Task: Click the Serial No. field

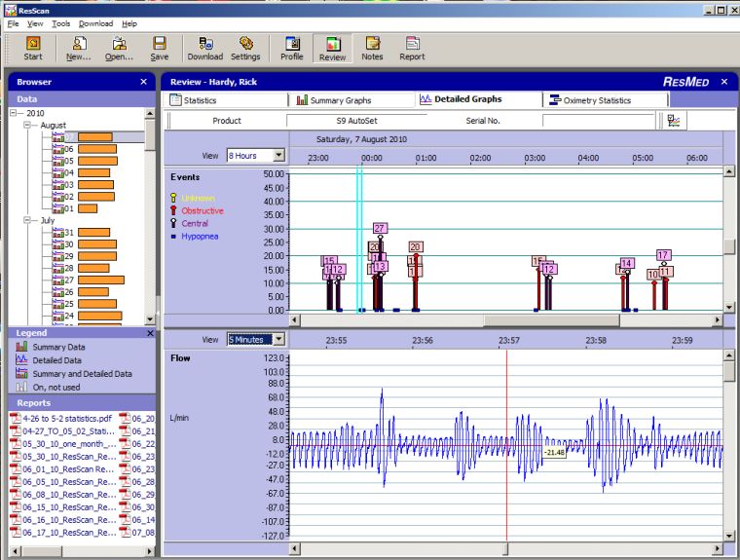Action: 600,121
